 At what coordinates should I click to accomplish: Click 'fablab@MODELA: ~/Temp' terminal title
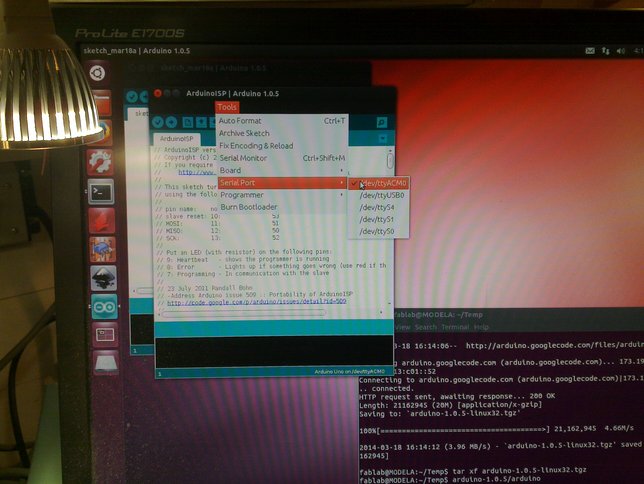tap(438, 315)
